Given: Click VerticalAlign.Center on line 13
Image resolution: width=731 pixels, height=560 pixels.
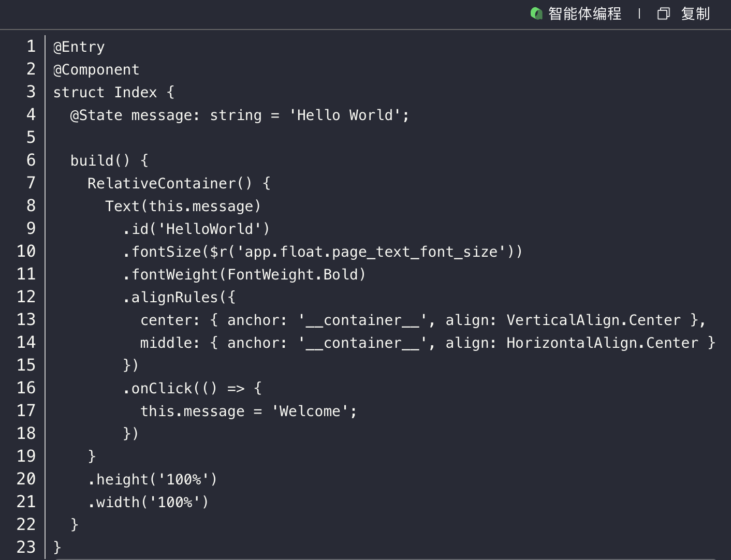Looking at the screenshot, I should 593,320.
